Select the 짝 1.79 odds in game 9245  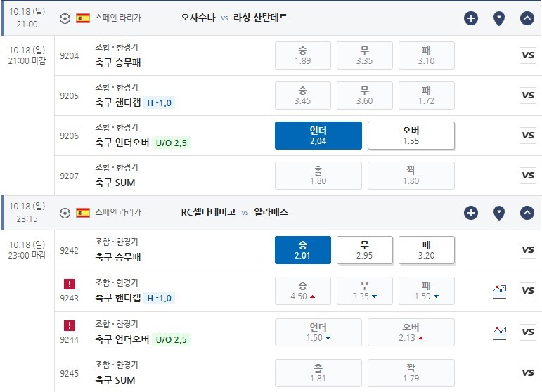411,373
